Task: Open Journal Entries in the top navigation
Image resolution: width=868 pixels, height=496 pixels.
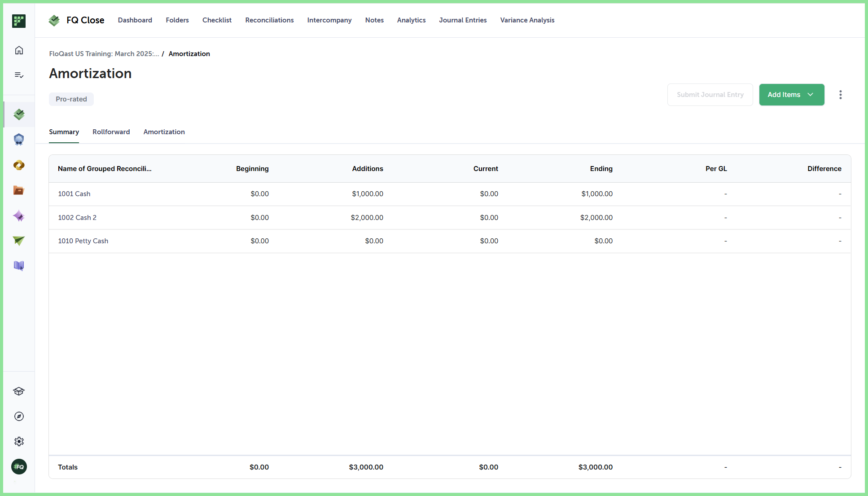Action: coord(463,20)
